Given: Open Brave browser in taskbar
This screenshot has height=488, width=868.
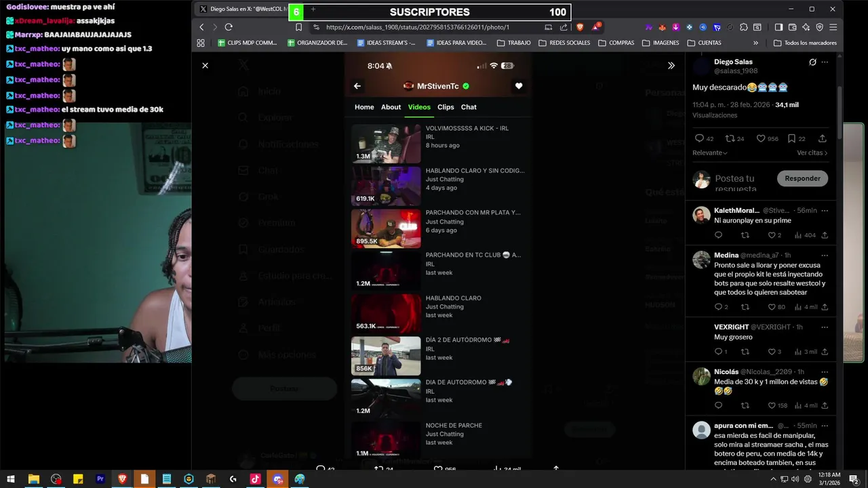Looking at the screenshot, I should point(122,479).
